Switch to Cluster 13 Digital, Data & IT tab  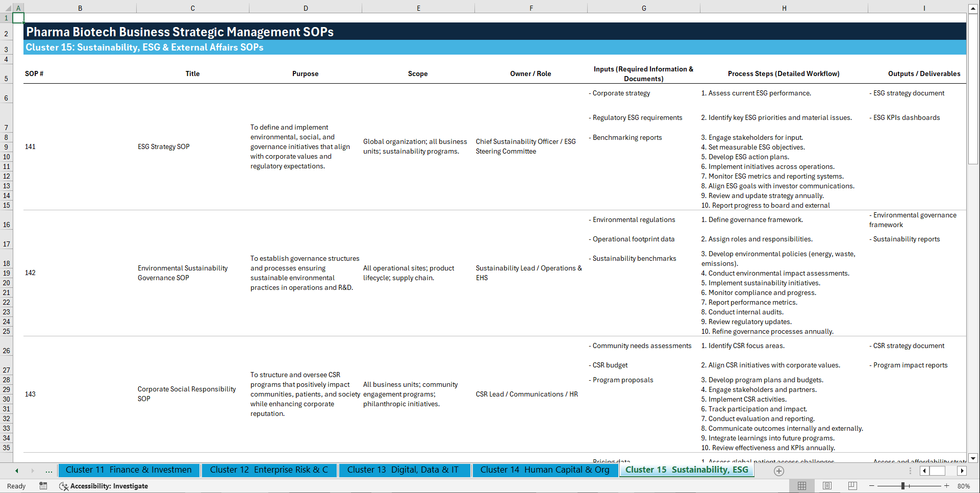405,470
